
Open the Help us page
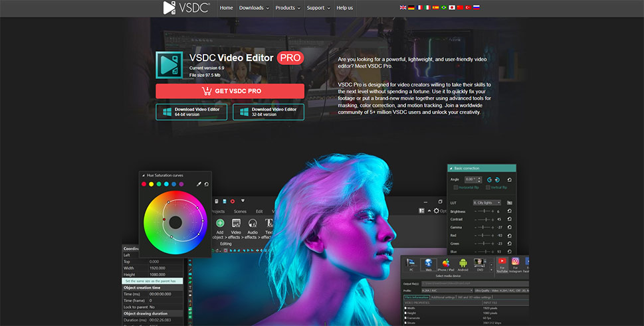(344, 8)
